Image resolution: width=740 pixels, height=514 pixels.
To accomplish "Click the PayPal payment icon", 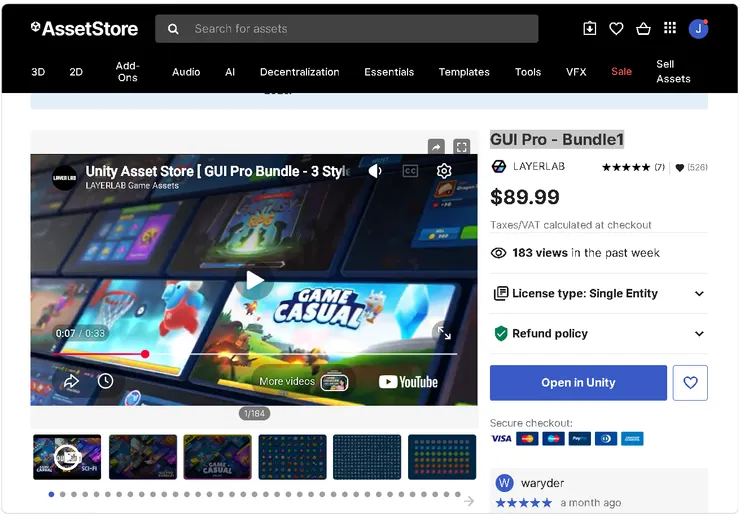I will [580, 438].
